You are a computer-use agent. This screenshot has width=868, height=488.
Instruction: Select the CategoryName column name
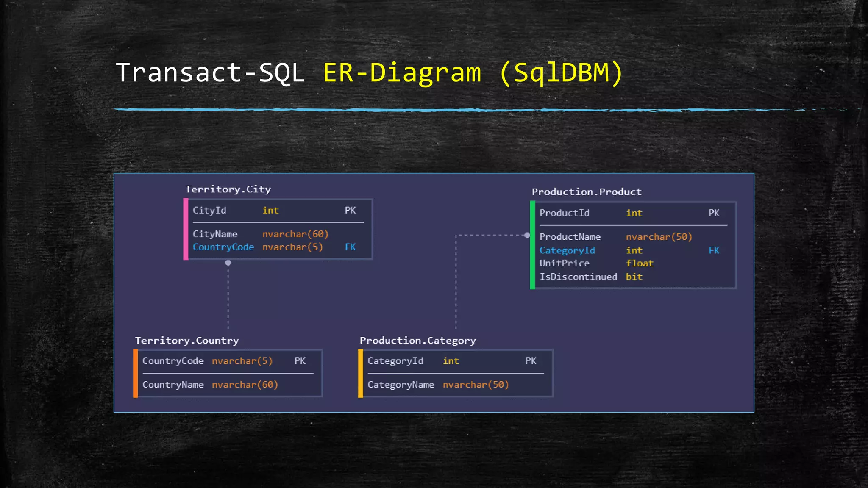pos(401,385)
